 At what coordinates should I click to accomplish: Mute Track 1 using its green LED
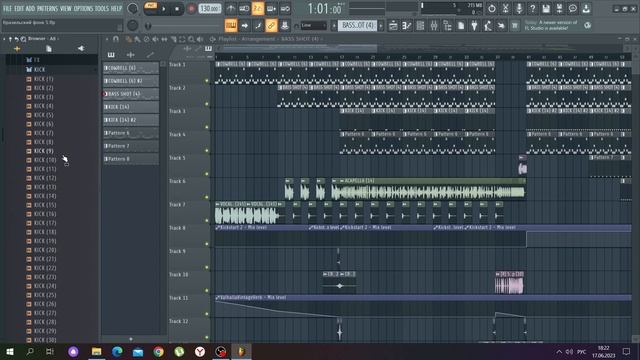(x=207, y=81)
